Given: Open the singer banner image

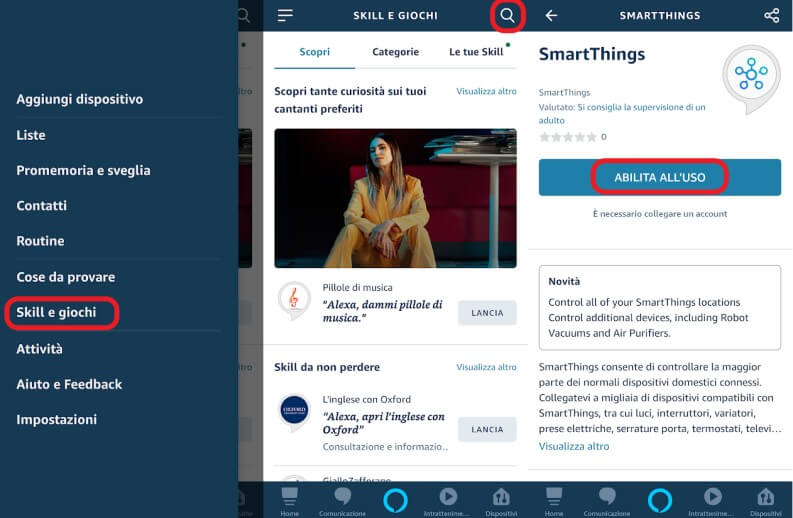Looking at the screenshot, I should tap(395, 198).
